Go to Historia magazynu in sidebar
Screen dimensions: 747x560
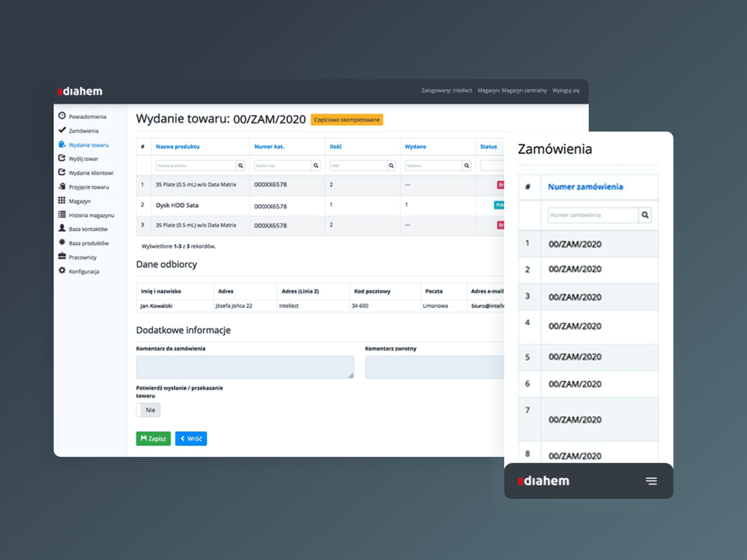click(91, 215)
